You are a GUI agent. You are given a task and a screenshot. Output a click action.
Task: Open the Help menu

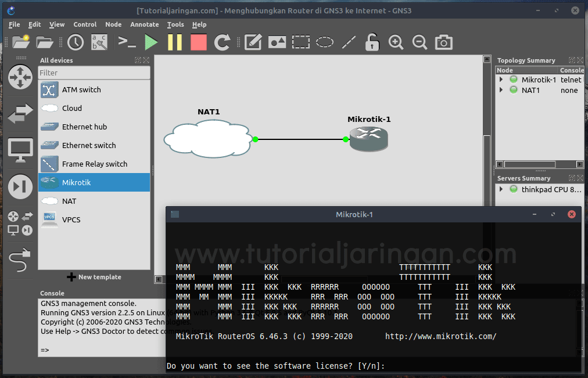click(199, 24)
